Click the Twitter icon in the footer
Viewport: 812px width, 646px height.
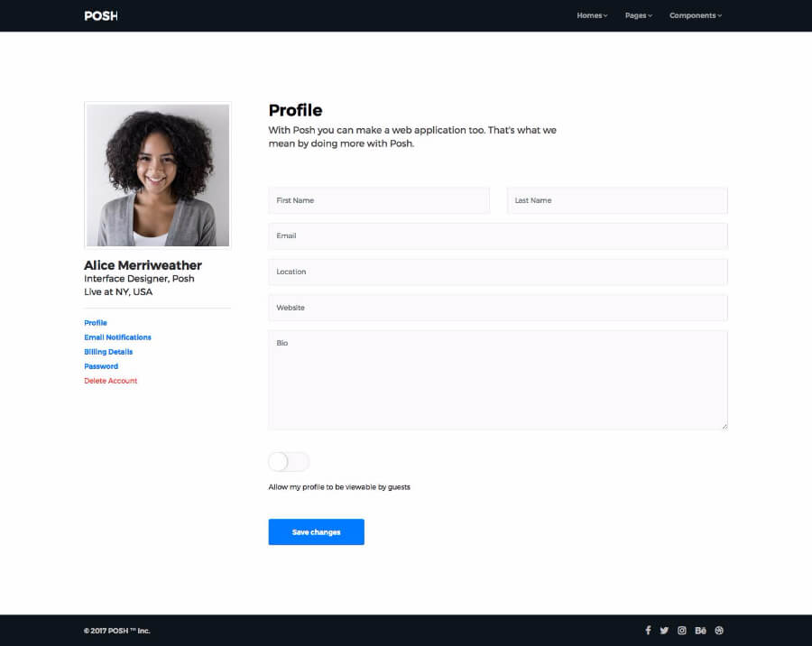click(665, 631)
